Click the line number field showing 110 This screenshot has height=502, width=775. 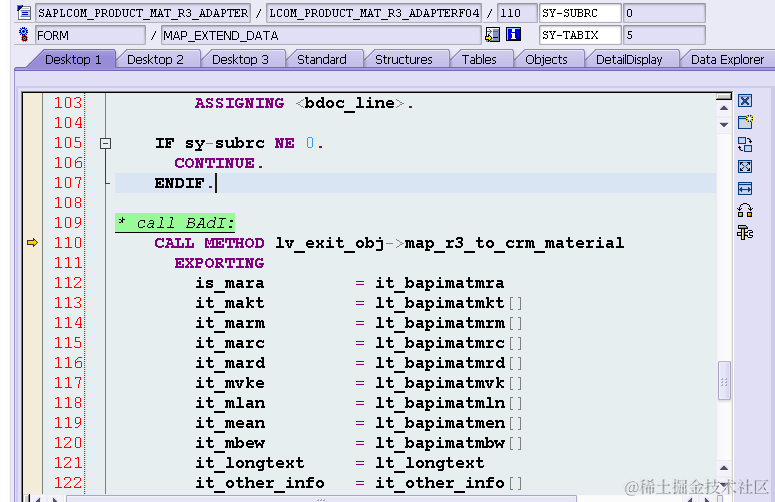pyautogui.click(x=517, y=13)
